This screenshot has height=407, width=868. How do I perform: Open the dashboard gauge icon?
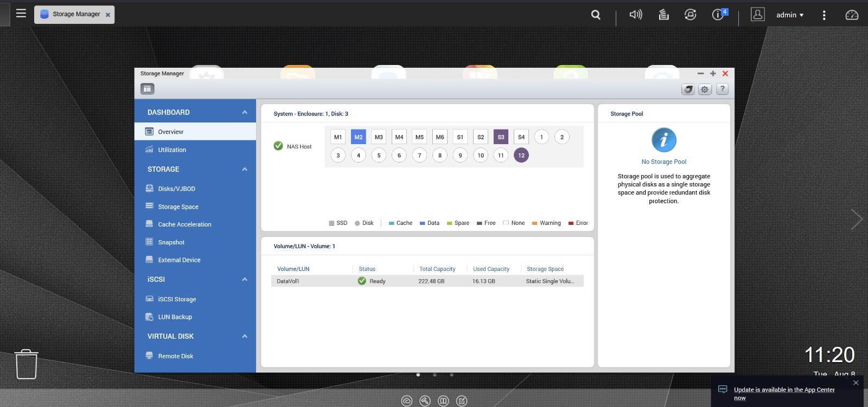point(852,15)
